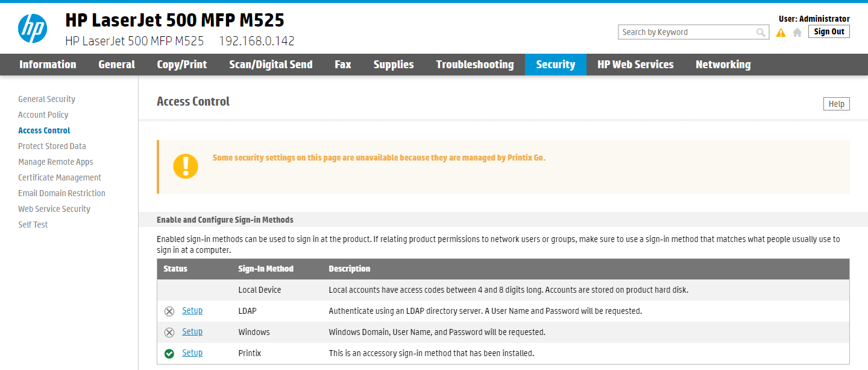Go to the HP Web Services tab
868x370 pixels.
[635, 65]
